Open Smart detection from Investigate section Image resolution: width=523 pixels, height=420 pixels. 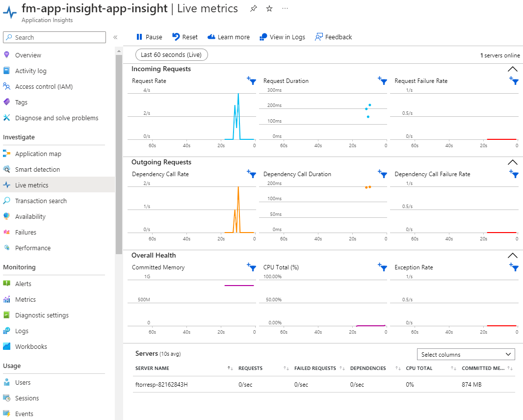point(36,169)
